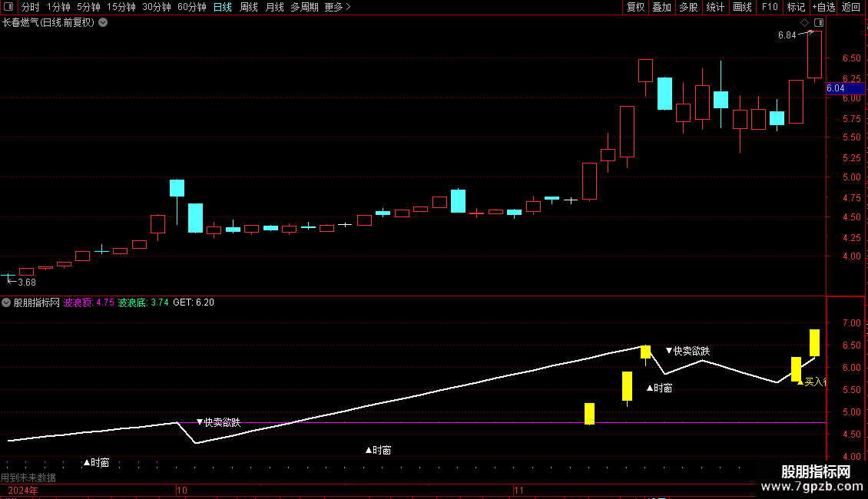Open the F10 company info
Viewport: 868px width, 499px height.
(770, 7)
